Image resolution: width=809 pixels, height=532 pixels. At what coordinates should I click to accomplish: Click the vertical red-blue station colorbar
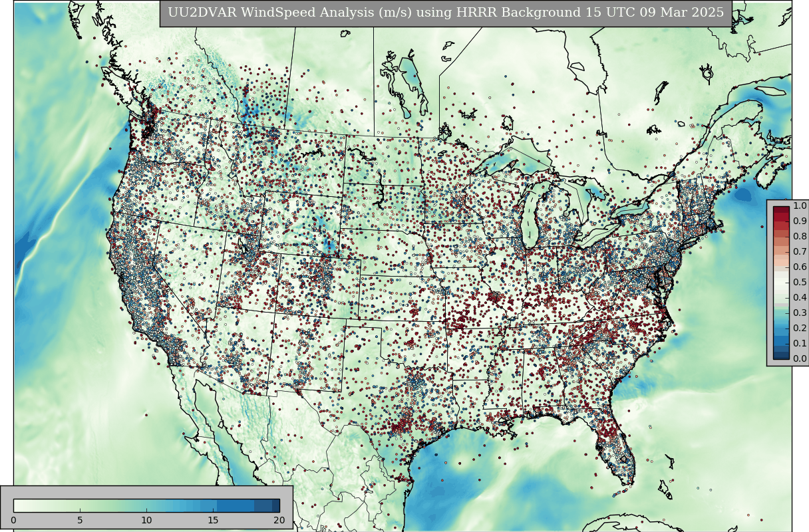781,283
